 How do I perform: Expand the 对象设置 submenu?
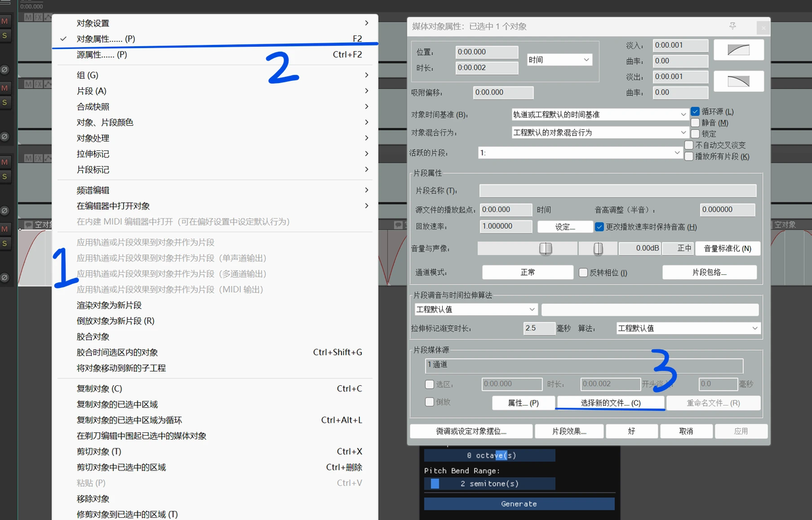[215, 22]
